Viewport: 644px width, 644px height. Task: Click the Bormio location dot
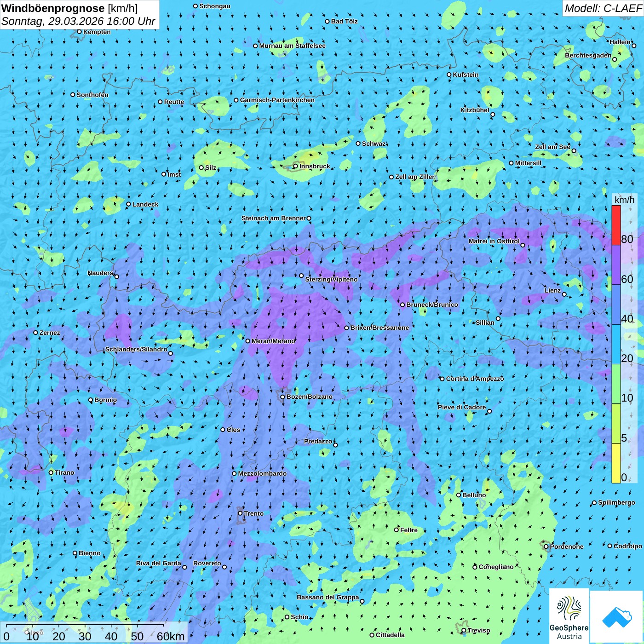click(x=91, y=400)
